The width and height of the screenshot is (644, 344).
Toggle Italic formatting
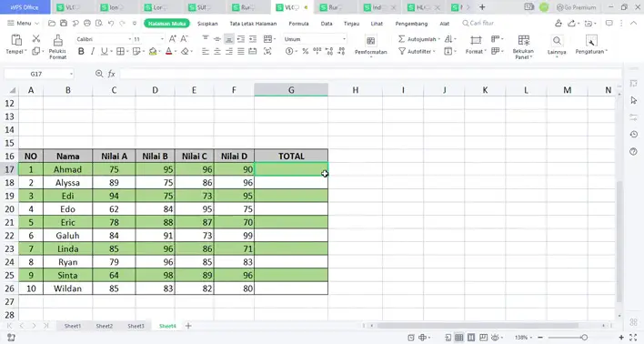93,51
